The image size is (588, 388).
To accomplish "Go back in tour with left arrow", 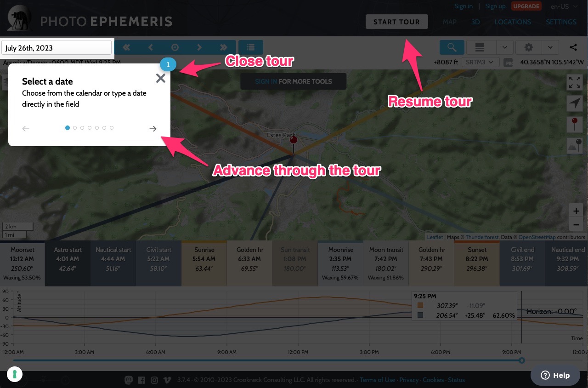I will 26,129.
